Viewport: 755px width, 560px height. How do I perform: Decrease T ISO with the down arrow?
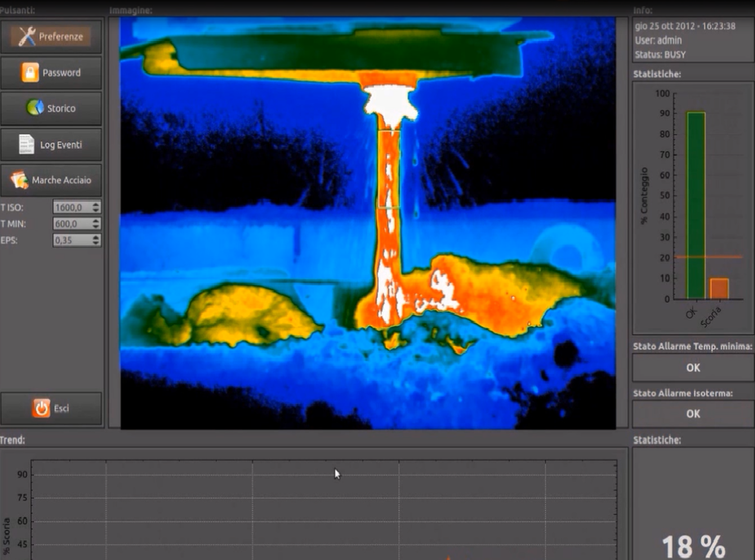point(96,210)
